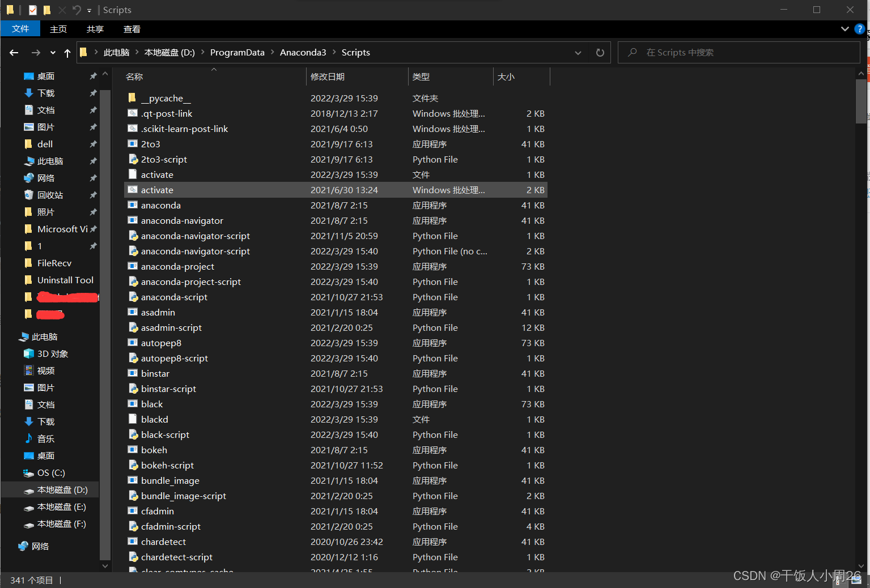Open the Microsoft Vi folder in the navigation pane
Screen dimensions: 870x588
coord(62,229)
